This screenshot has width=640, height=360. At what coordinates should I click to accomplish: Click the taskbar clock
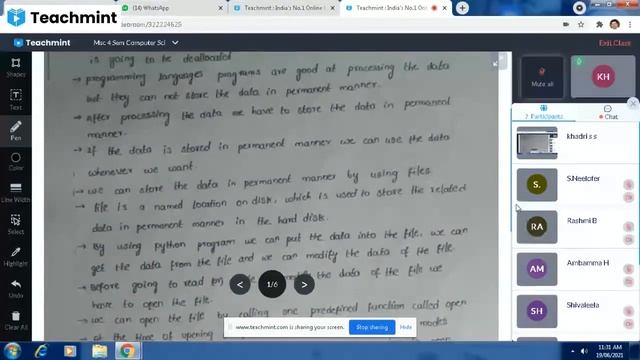609,351
